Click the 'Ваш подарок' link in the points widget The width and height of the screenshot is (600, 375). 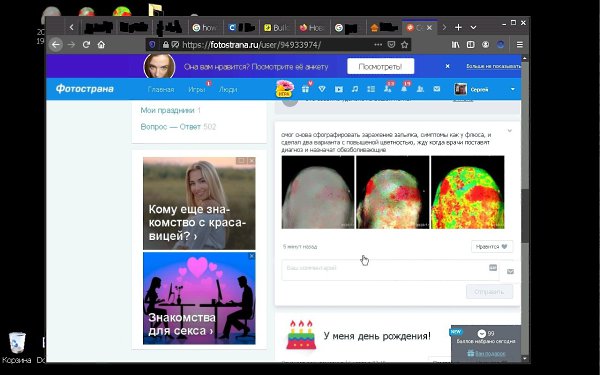486,354
